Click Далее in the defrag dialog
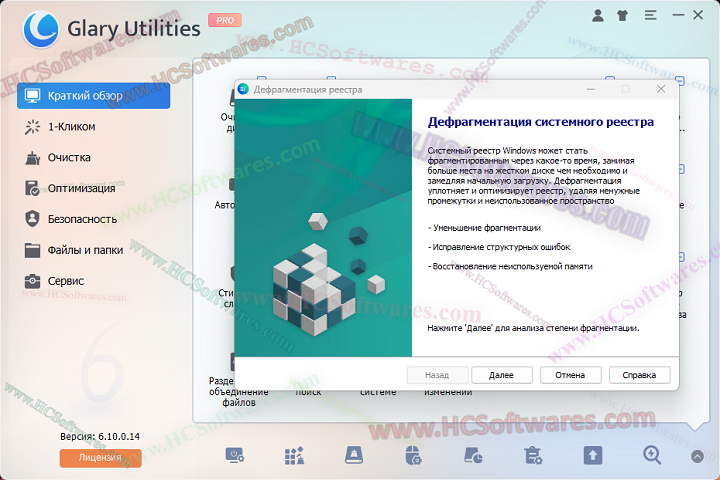Image resolution: width=720 pixels, height=480 pixels. (x=501, y=375)
